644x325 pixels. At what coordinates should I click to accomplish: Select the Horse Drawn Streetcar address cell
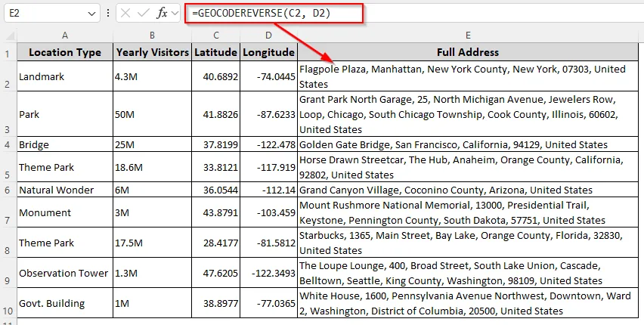468,167
